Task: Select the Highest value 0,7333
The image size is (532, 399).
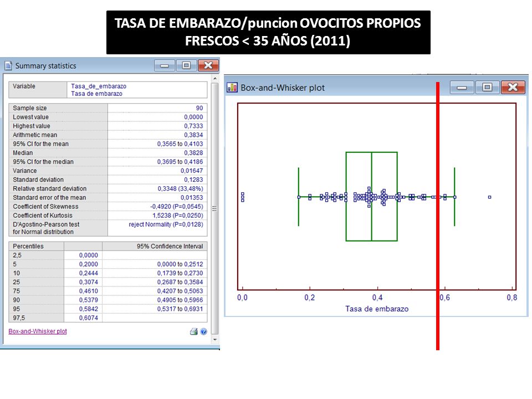Action: coord(193,126)
